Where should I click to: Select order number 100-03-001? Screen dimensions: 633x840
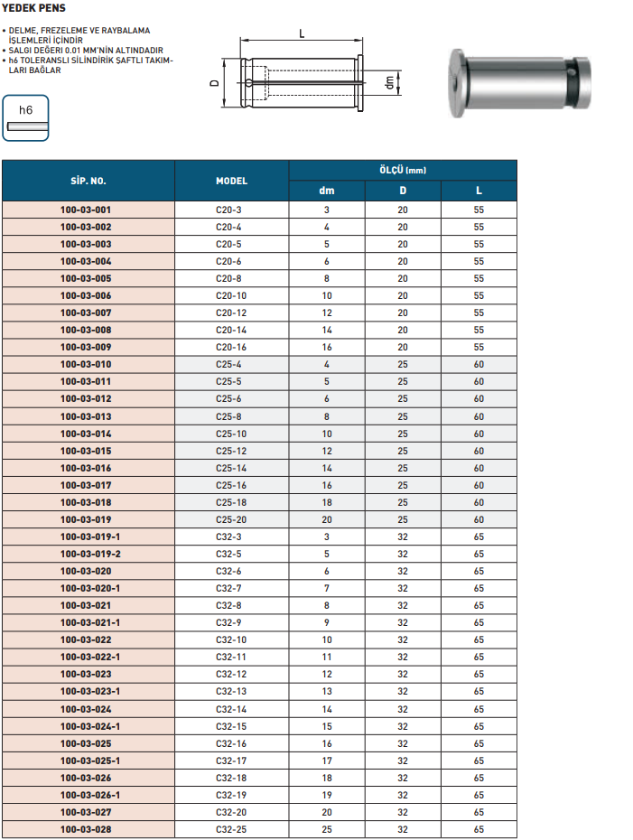pyautogui.click(x=88, y=210)
